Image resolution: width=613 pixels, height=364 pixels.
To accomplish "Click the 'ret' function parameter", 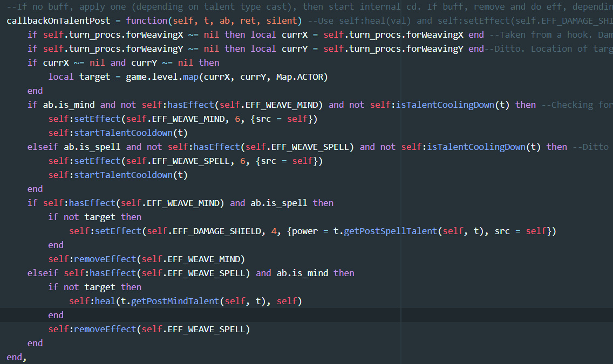I will click(x=248, y=20).
